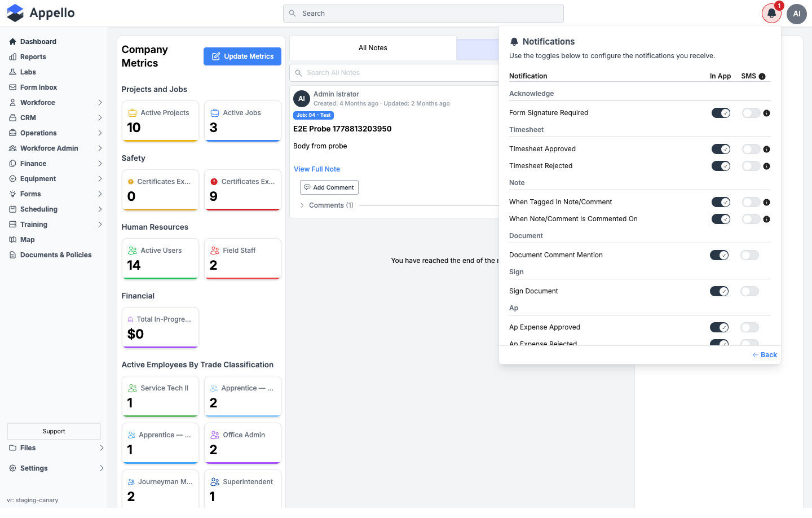812x518 pixels.
Task: Open Map from the map icon
Action: pyautogui.click(x=12, y=240)
